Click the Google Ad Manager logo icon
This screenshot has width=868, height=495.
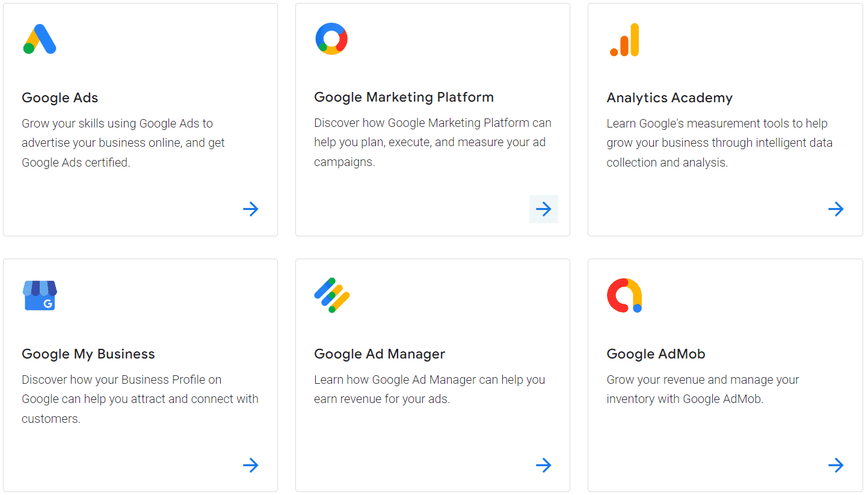click(331, 295)
